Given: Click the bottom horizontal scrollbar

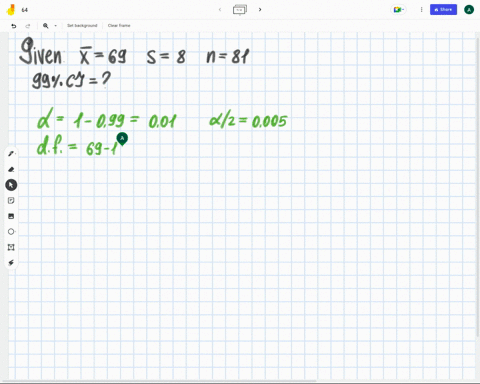Looking at the screenshot, I should [x=158, y=381].
